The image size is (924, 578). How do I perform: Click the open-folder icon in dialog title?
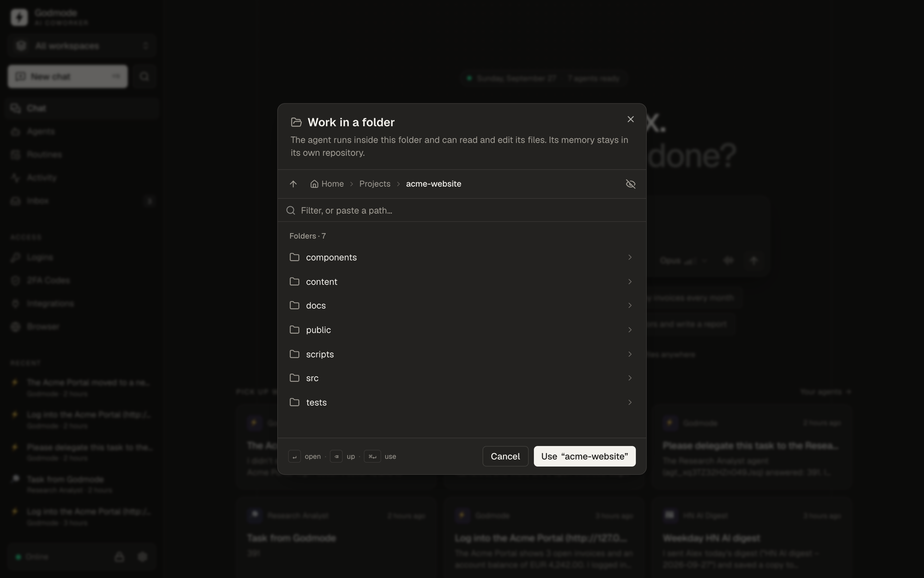[x=296, y=122]
